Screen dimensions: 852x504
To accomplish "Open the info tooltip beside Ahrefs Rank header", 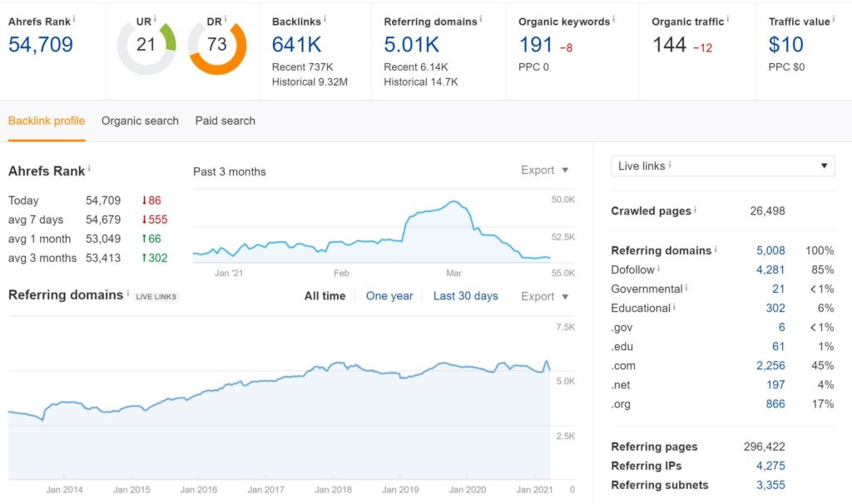I will point(74,19).
